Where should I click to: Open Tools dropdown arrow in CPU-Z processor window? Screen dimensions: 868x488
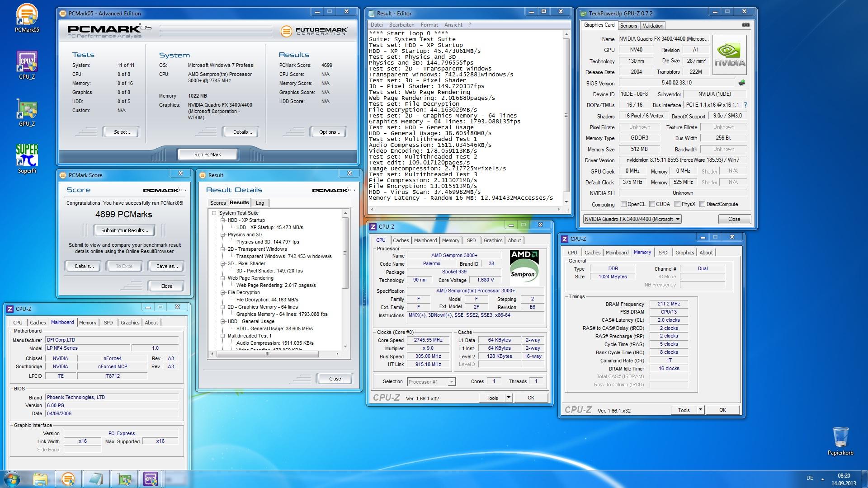click(509, 398)
